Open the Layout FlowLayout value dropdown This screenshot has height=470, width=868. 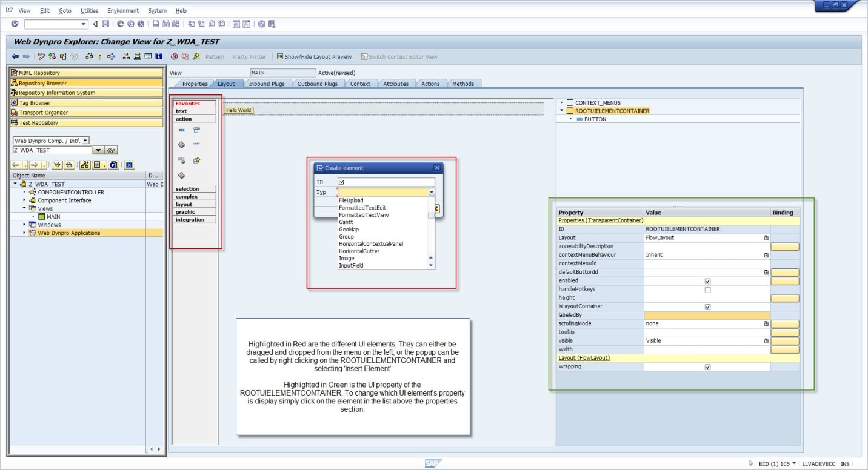click(x=766, y=238)
